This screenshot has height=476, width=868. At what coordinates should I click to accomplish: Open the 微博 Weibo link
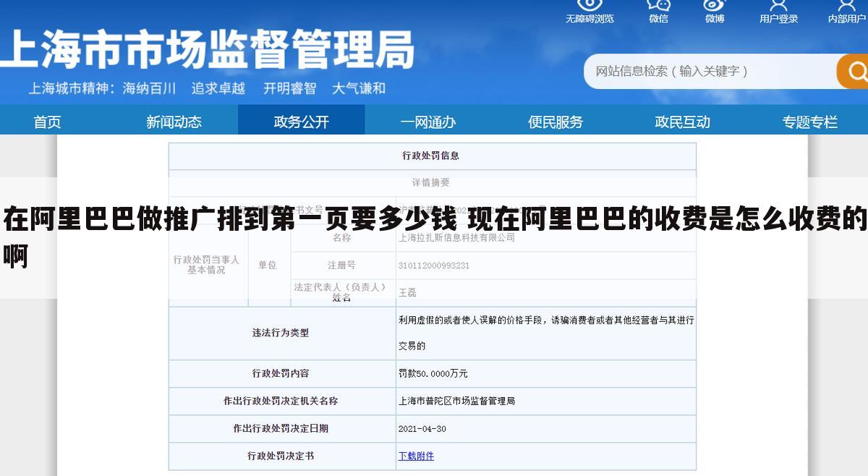point(715,12)
